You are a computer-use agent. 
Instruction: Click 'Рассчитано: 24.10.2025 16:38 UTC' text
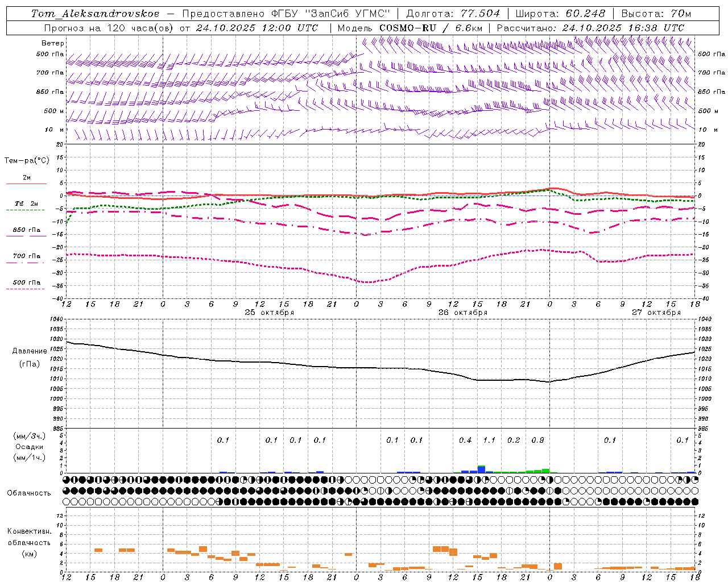590,28
